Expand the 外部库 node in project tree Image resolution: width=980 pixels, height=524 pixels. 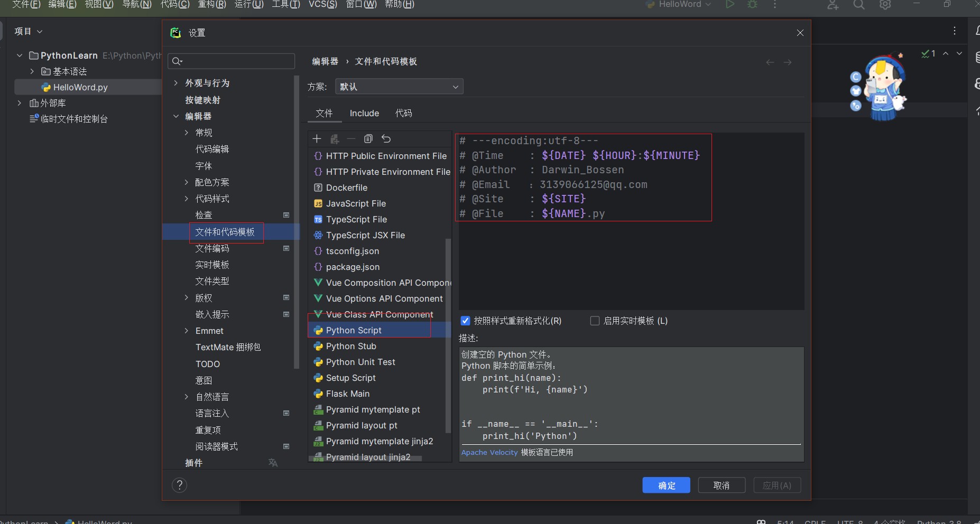pos(20,103)
